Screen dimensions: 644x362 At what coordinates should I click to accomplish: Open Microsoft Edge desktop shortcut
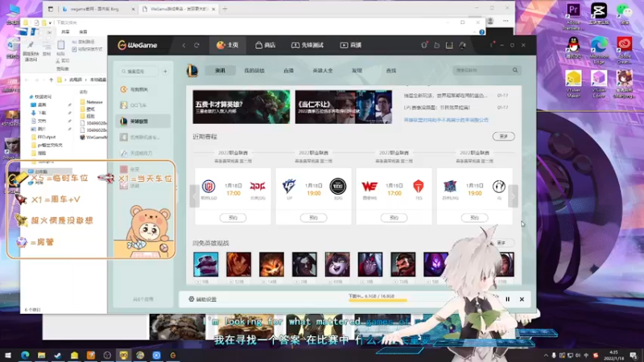click(599, 50)
